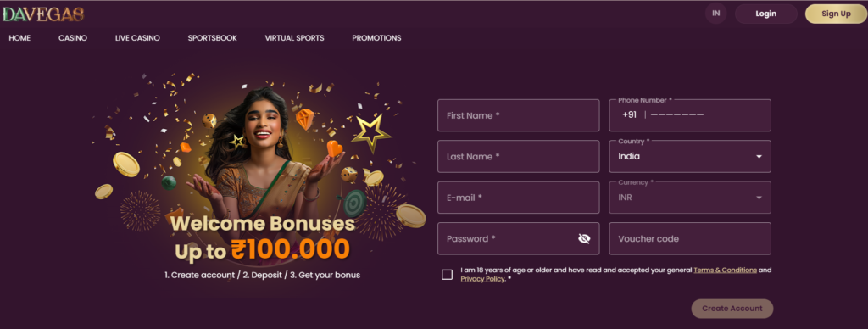The width and height of the screenshot is (868, 329).
Task: Click the Voucher code field
Action: (x=690, y=239)
